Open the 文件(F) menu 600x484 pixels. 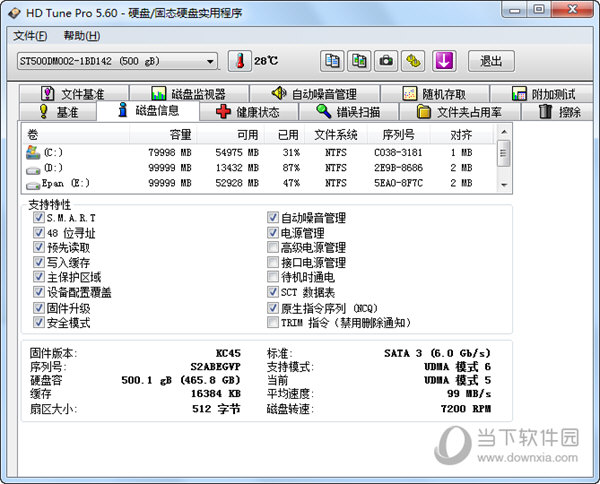coord(30,36)
